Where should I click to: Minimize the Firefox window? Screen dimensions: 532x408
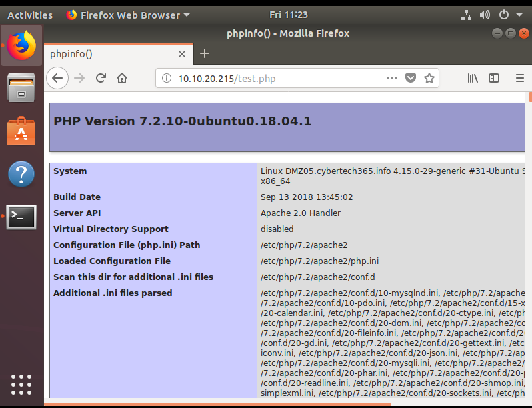497,33
